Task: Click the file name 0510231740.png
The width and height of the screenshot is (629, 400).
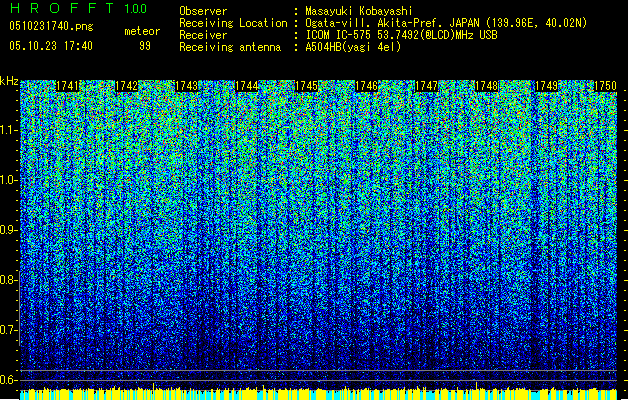Action: [51, 27]
